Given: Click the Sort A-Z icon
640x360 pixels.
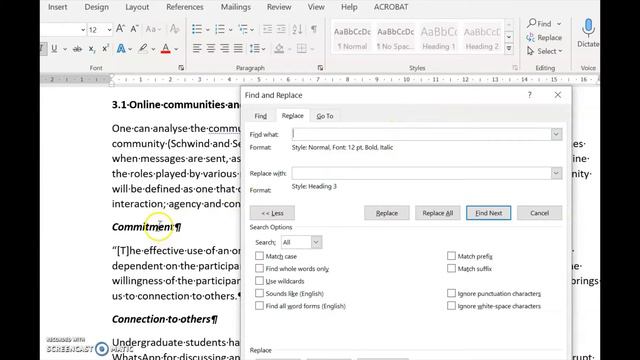Looking at the screenshot, I should (x=297, y=29).
